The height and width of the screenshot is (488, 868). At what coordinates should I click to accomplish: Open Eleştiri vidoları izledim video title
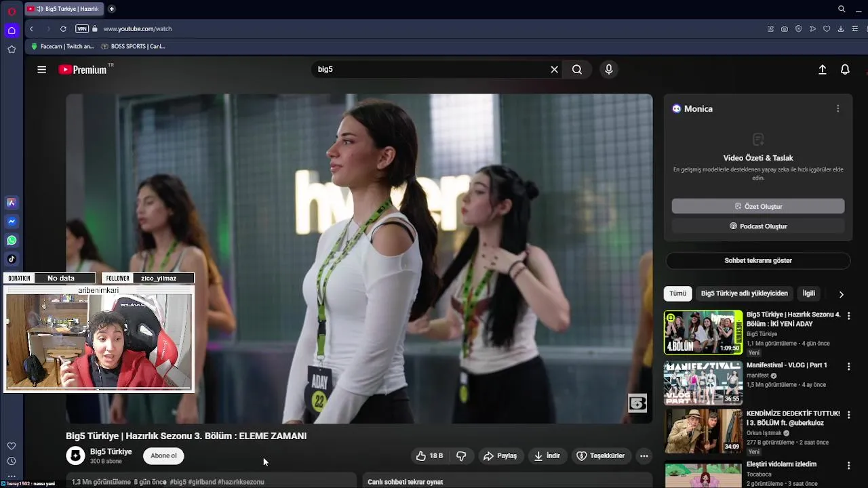(x=781, y=464)
